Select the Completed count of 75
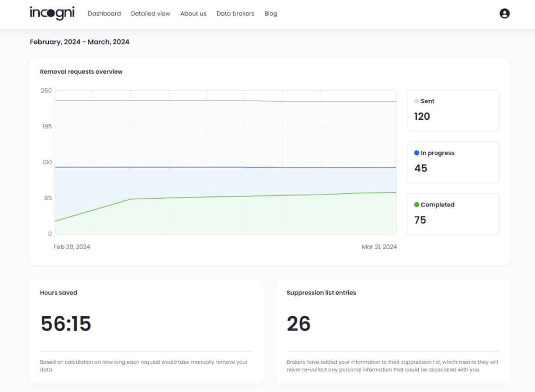The height and width of the screenshot is (392, 535). click(x=420, y=220)
